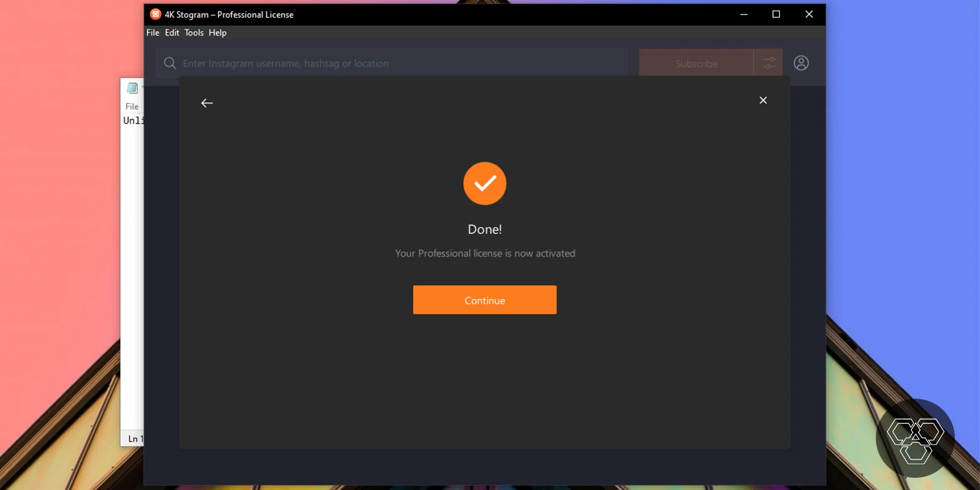Open the Edit menu in 4K Stogram
Screen dimensions: 980x490
point(172,33)
